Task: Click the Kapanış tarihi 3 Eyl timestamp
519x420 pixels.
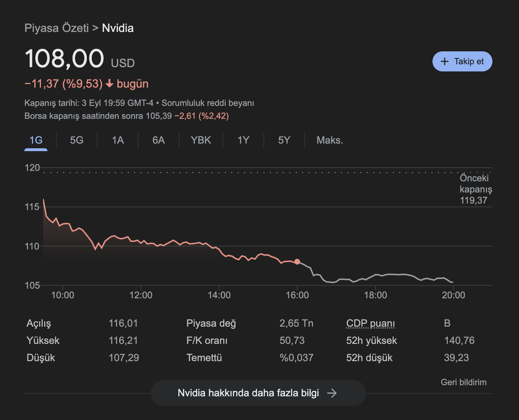Action: pos(89,103)
